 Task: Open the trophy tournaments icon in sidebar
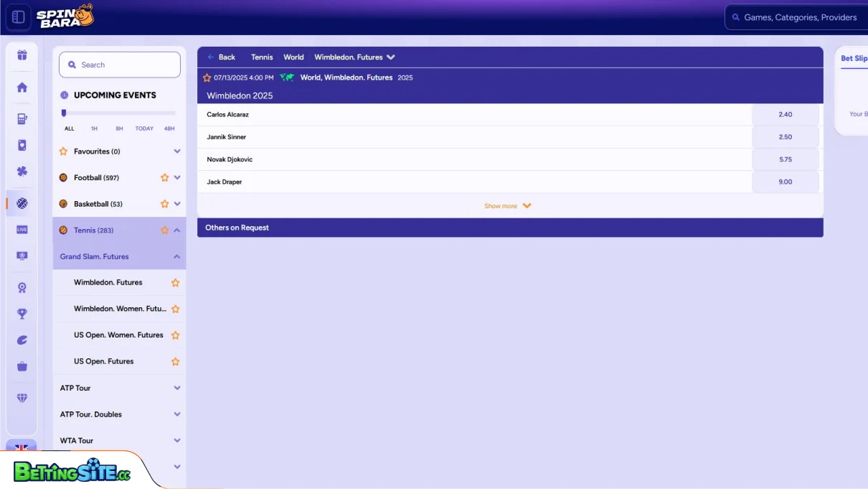pyautogui.click(x=22, y=313)
